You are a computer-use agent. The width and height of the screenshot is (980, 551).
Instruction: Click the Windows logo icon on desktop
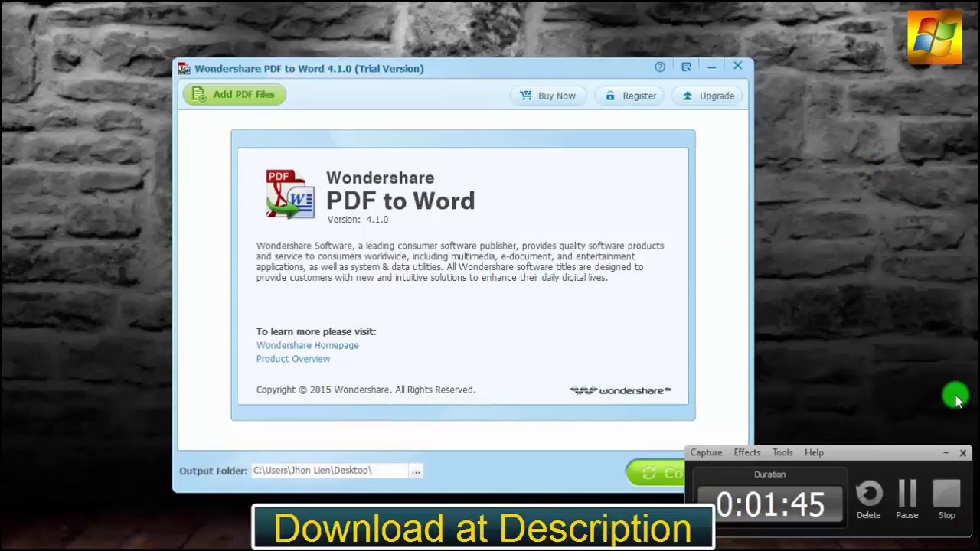934,36
